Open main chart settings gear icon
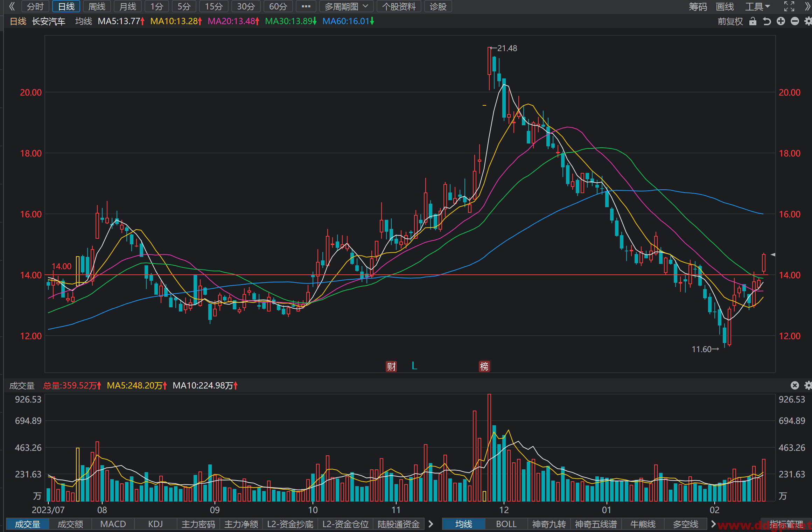This screenshot has width=812, height=532. tap(808, 21)
